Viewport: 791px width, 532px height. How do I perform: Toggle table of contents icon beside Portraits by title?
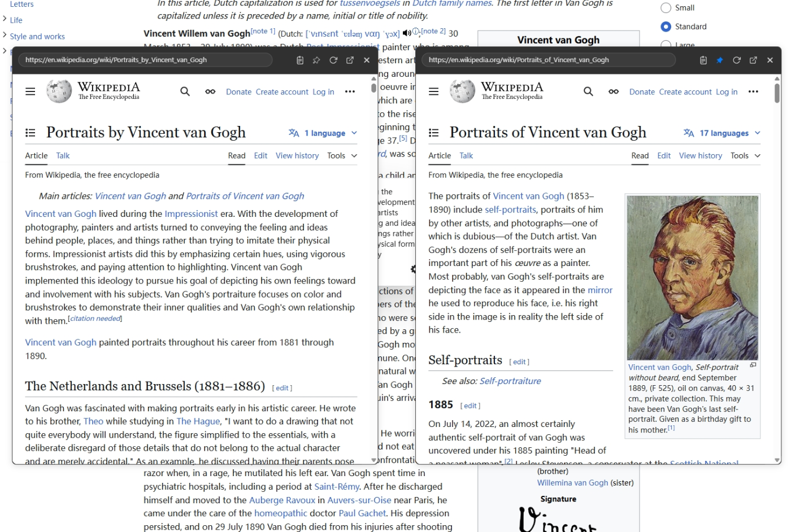(x=31, y=133)
